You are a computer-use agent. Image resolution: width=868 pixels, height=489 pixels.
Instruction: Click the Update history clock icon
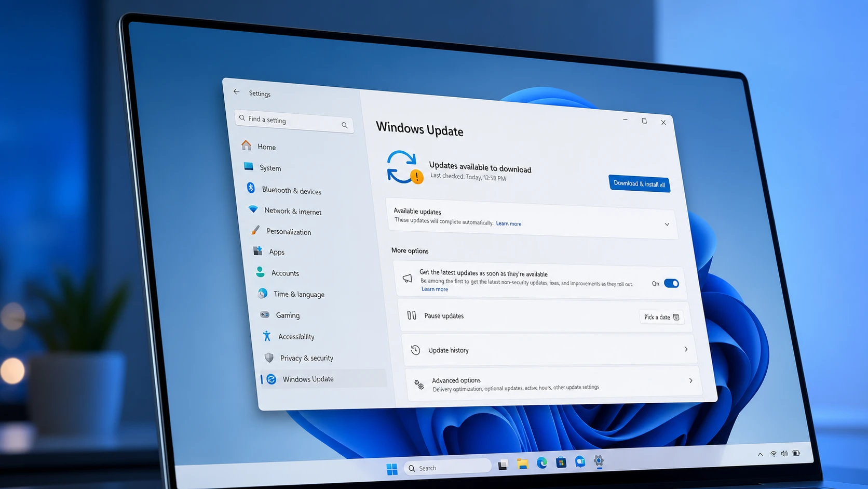tap(415, 350)
